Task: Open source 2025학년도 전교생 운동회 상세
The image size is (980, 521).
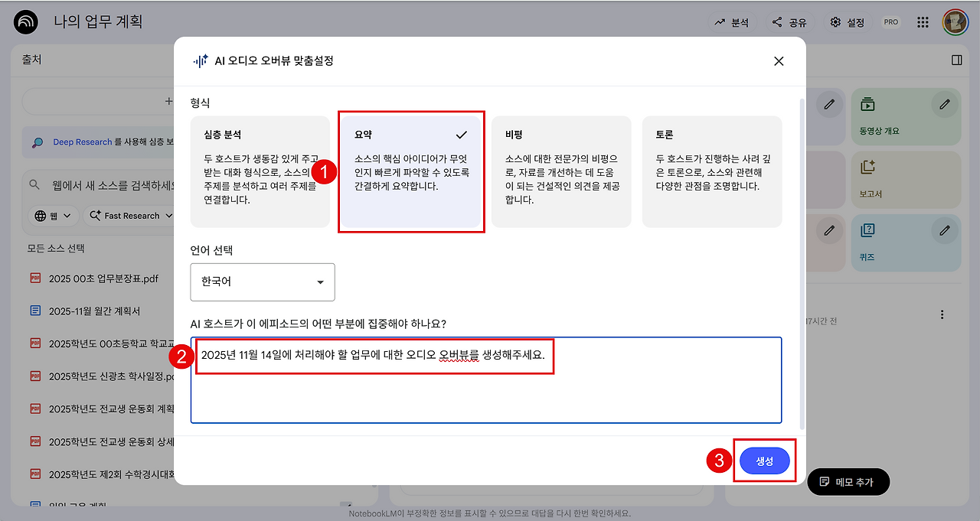Action: (x=112, y=441)
